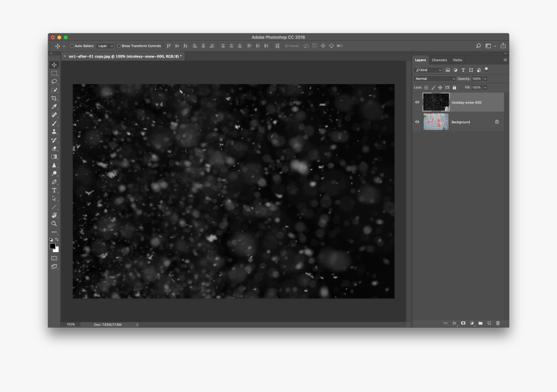The height and width of the screenshot is (392, 557).
Task: Open the search icon in the options bar
Action: pos(477,45)
